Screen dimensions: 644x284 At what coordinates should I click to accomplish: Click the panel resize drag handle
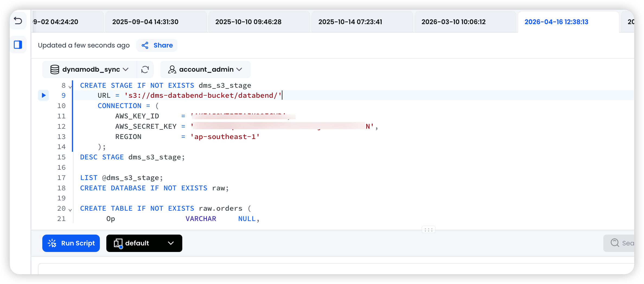(x=428, y=230)
